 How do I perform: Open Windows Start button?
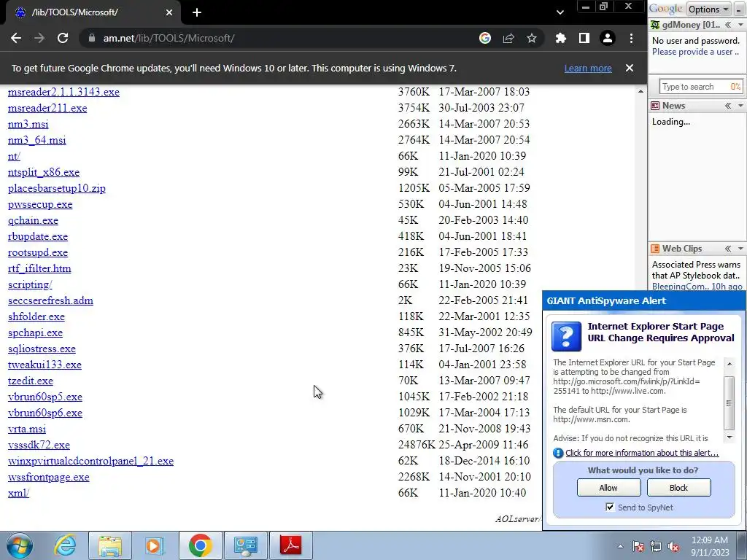(19, 545)
